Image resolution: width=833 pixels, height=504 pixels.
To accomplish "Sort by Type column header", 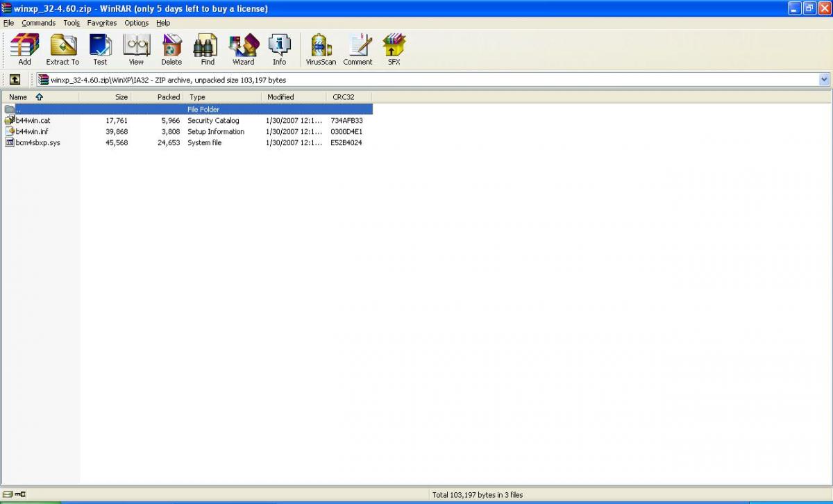I will (x=222, y=97).
